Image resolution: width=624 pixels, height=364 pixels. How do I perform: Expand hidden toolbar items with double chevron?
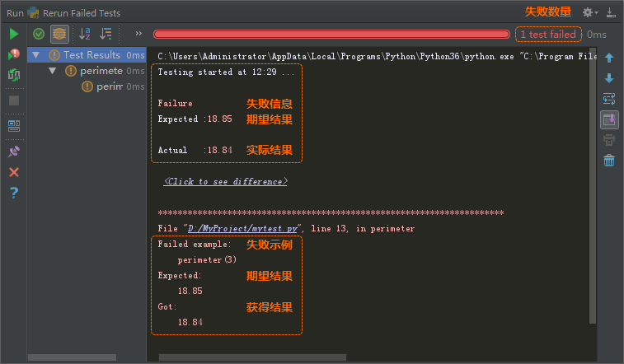point(138,34)
